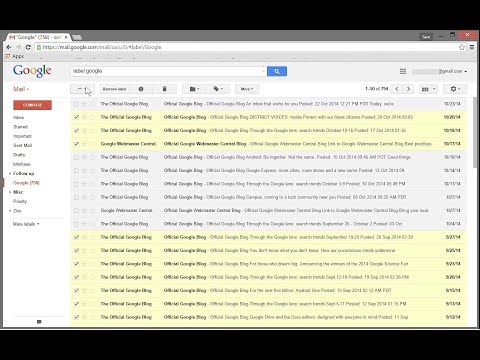480x360 pixels.
Task: Mark the 9/23/14 message as important
Action: [92, 264]
